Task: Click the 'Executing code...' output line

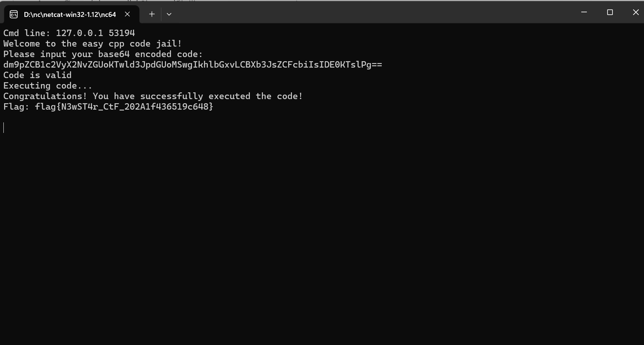Action: click(48, 86)
